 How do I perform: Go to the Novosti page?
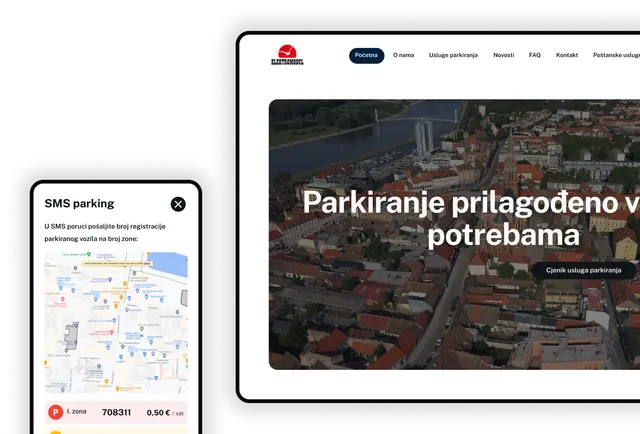[503, 55]
